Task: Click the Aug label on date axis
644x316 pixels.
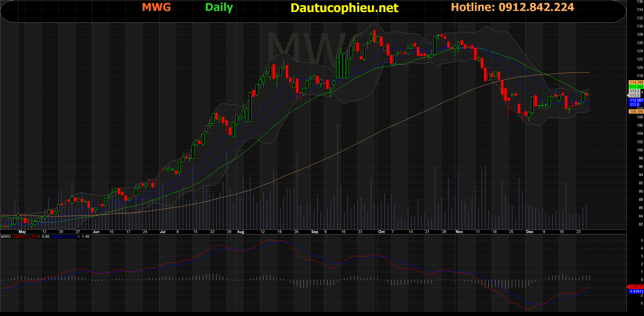Action: click(x=240, y=232)
